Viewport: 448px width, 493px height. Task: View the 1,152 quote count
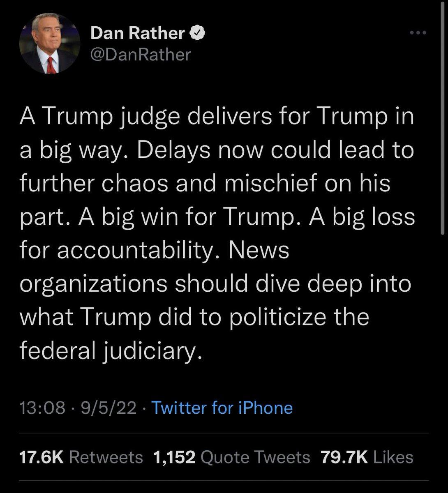(x=174, y=457)
